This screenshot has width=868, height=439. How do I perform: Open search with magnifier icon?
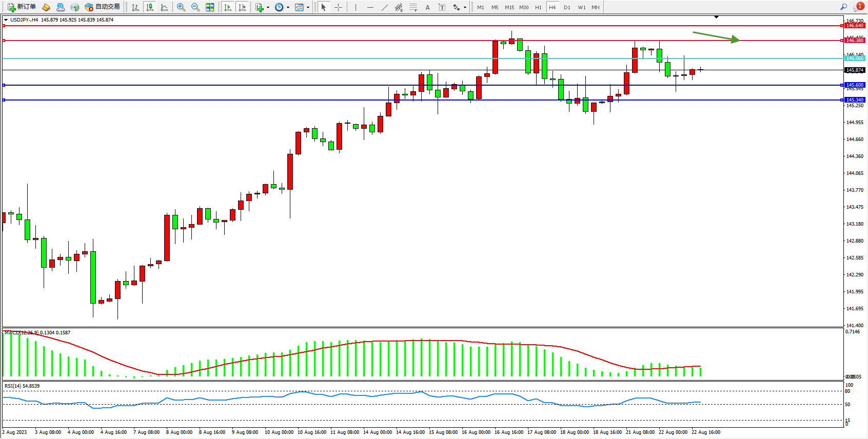tap(843, 7)
